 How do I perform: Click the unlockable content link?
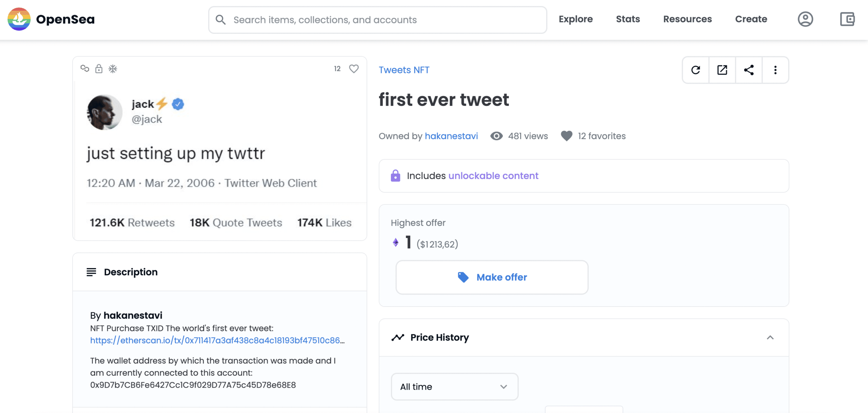click(x=493, y=176)
